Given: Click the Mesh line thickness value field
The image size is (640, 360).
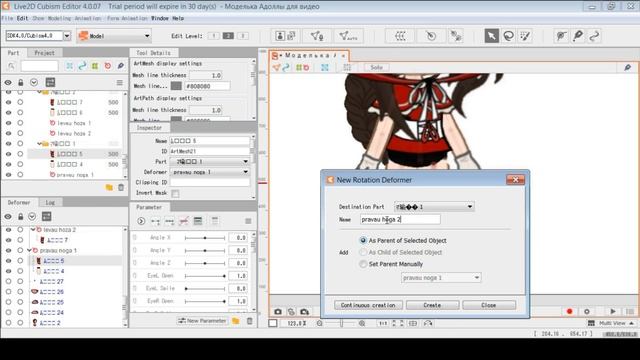Looking at the screenshot, I should coord(206,75).
